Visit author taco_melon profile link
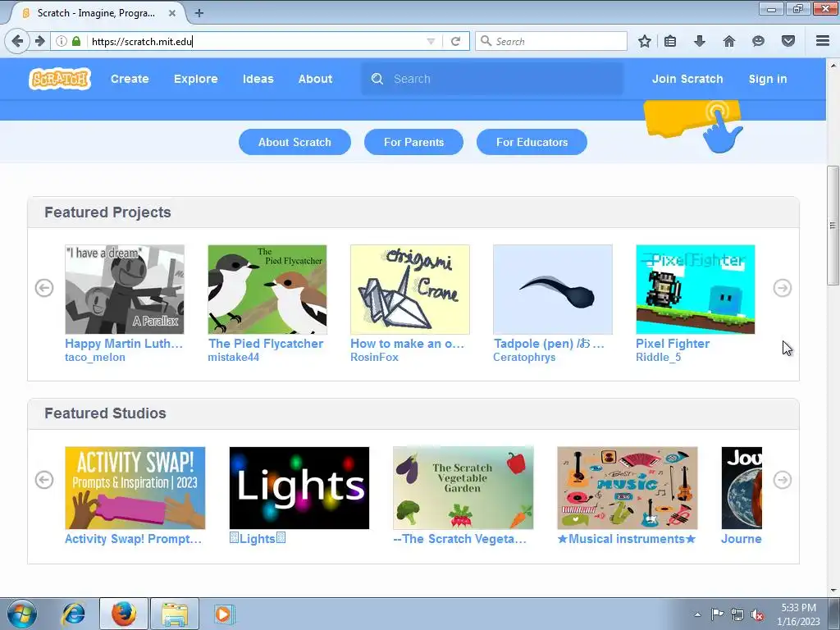840x630 pixels. click(95, 358)
